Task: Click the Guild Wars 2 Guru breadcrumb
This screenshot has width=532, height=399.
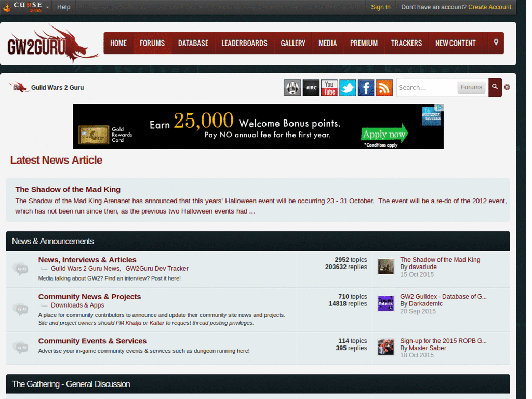Action: pos(57,87)
